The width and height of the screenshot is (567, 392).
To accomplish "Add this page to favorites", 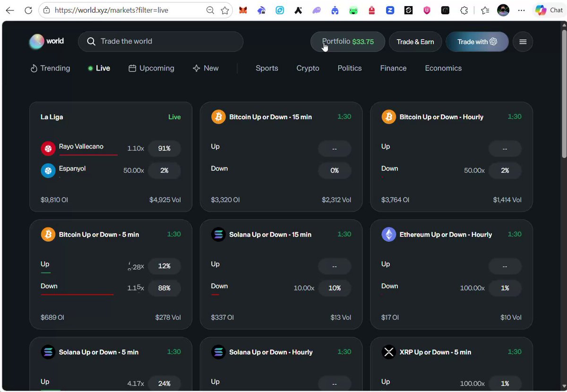I will [x=225, y=10].
